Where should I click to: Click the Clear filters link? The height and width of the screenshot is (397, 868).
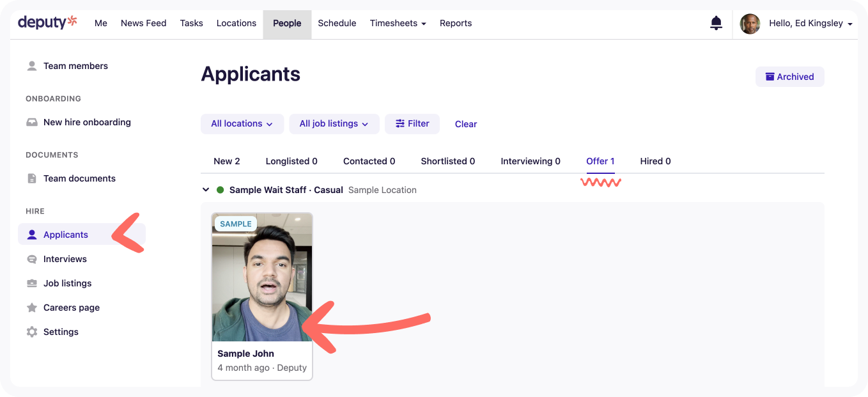pyautogui.click(x=466, y=124)
